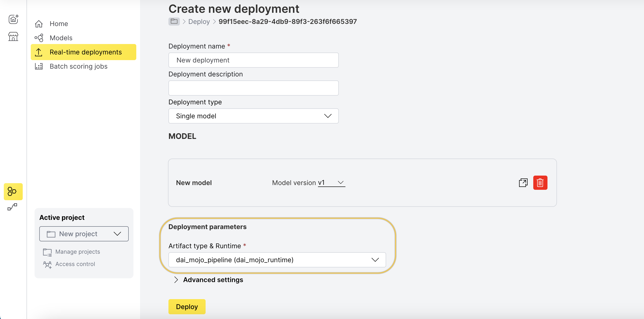Click the Deployment parameters heading
The image size is (644, 319).
pos(207,227)
